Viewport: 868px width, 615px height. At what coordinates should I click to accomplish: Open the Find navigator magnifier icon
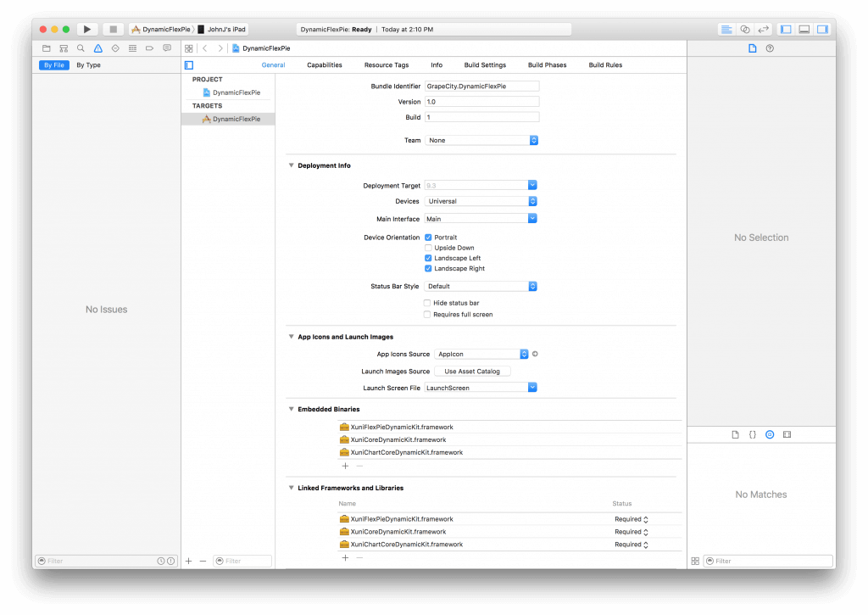(81, 48)
